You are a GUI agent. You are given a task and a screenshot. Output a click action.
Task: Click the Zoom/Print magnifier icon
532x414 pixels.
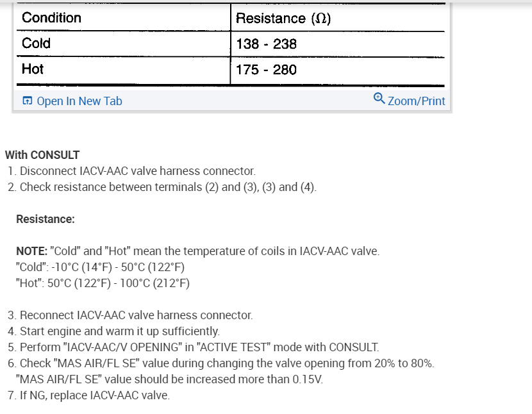point(379,99)
